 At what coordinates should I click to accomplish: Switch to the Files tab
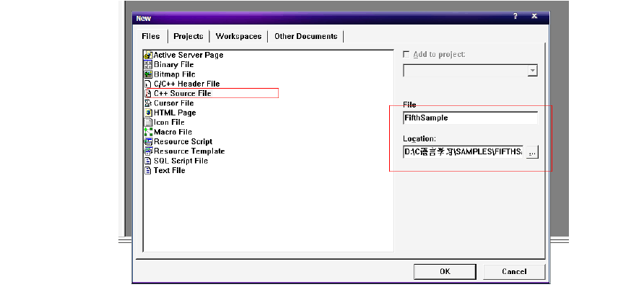pos(151,36)
